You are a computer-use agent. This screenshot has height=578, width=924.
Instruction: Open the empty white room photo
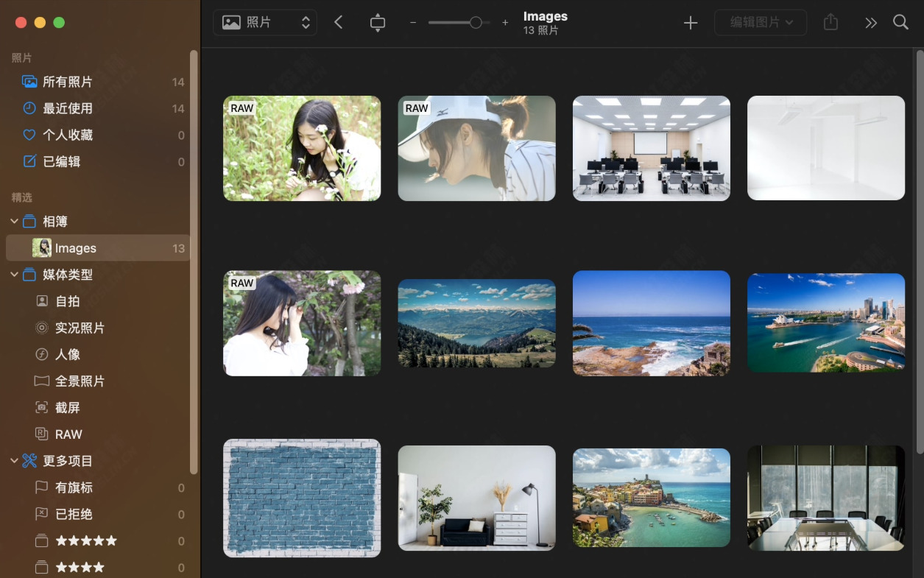(x=826, y=148)
